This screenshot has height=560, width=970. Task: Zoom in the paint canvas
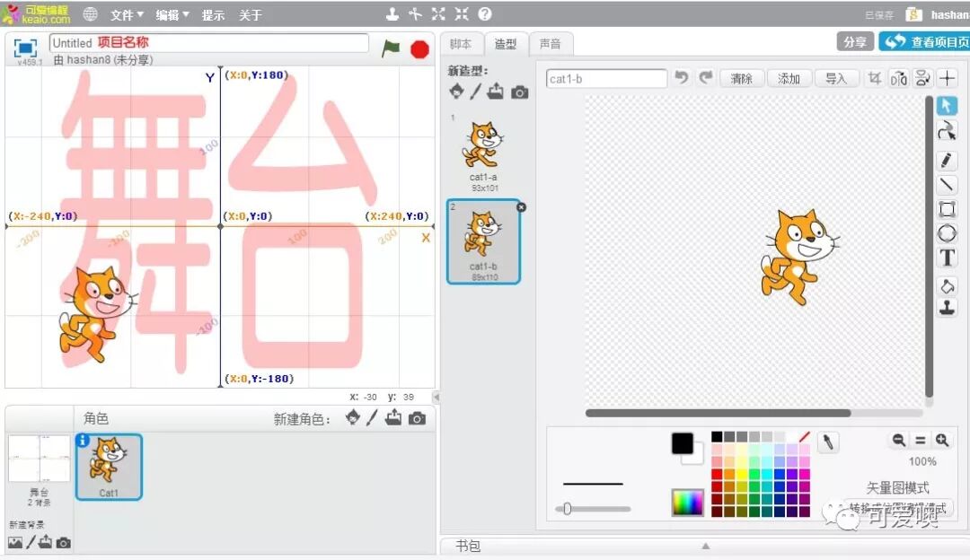tap(942, 440)
